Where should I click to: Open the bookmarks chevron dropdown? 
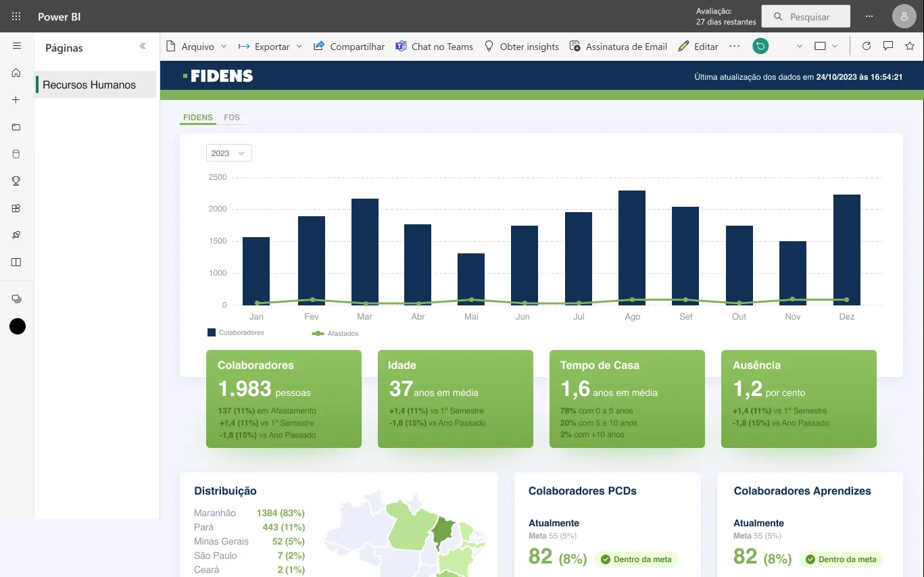800,46
